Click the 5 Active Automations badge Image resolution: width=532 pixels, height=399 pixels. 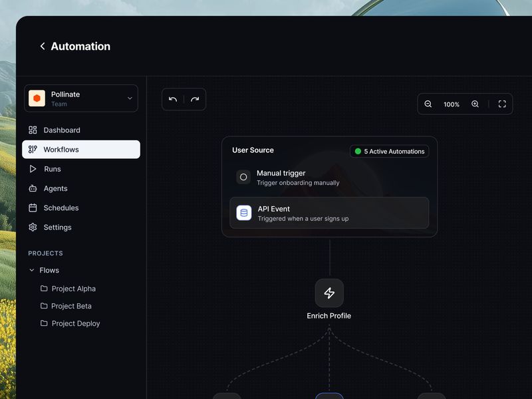tap(390, 151)
